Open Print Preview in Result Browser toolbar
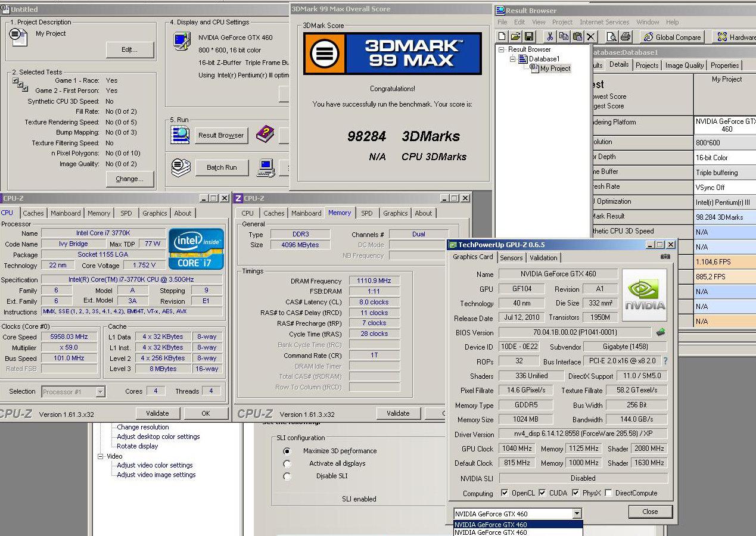The image size is (756, 536). (x=612, y=37)
